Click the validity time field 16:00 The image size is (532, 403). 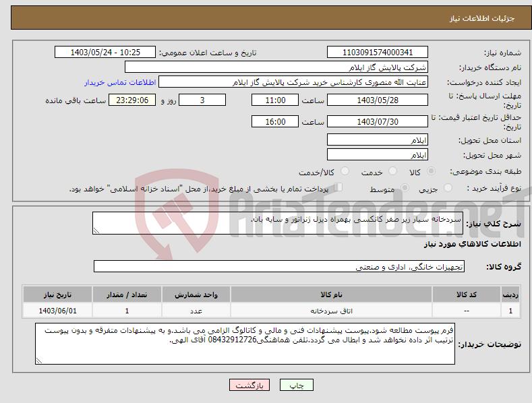(x=275, y=121)
